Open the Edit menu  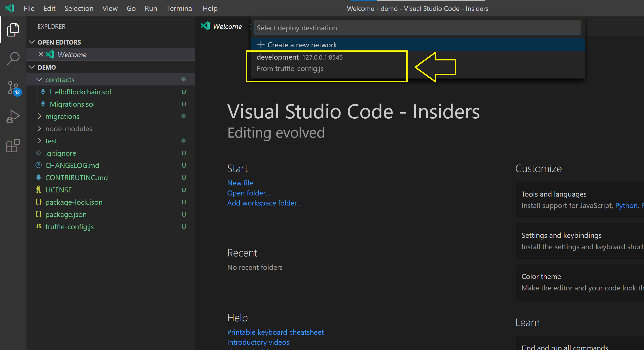(x=49, y=8)
